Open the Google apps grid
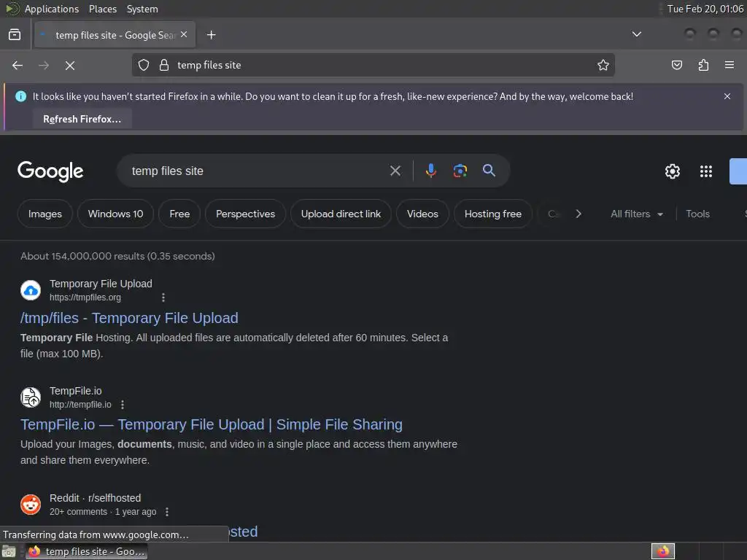The height and width of the screenshot is (560, 747). [706, 171]
